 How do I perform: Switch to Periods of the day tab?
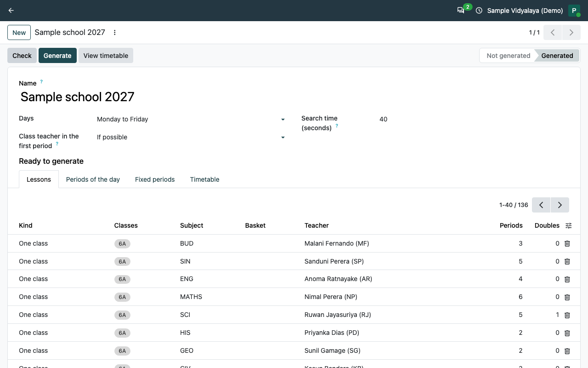click(x=93, y=179)
